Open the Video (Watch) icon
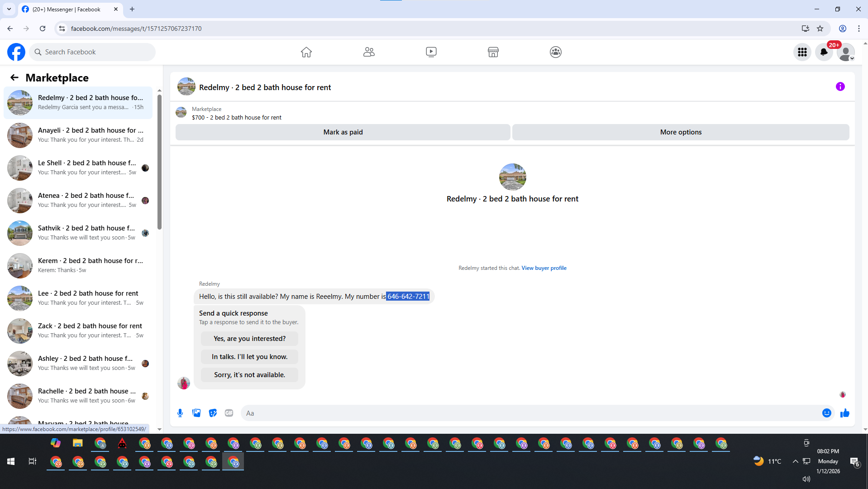The height and width of the screenshot is (489, 868). tap(431, 52)
